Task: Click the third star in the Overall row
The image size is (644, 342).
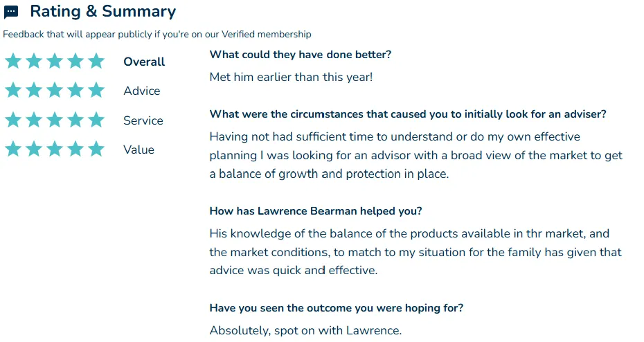Action: 55,61
